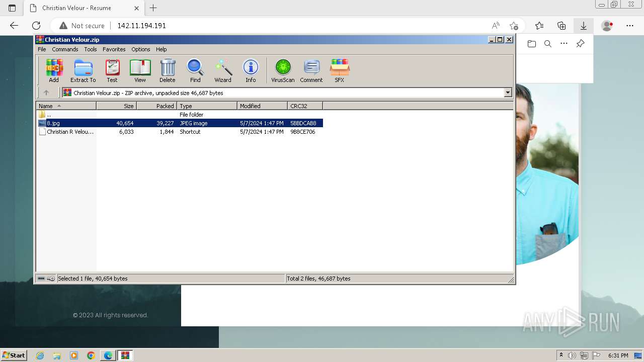The height and width of the screenshot is (362, 644).
Task: Run the Test archive tool
Action: click(x=112, y=70)
